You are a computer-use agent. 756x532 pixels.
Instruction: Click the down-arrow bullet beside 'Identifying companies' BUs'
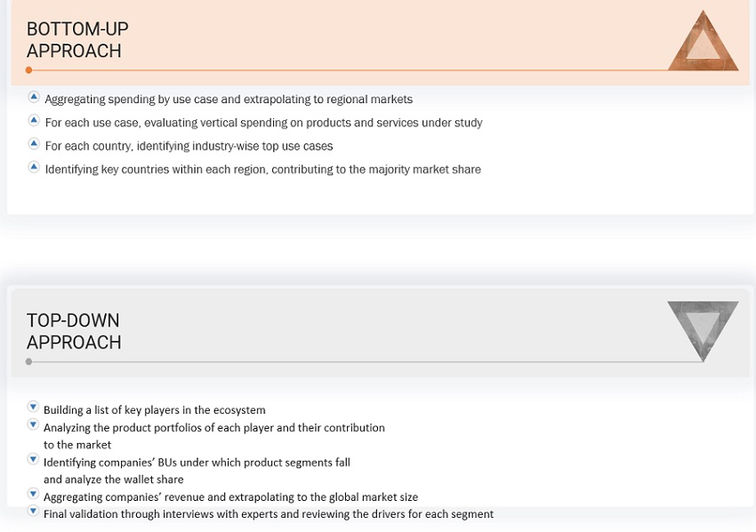34,460
